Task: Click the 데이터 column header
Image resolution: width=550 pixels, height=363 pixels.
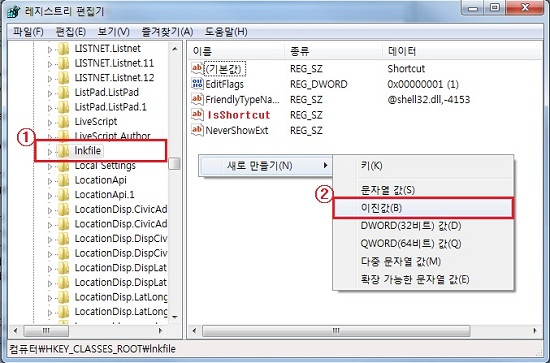Action: pyautogui.click(x=462, y=52)
